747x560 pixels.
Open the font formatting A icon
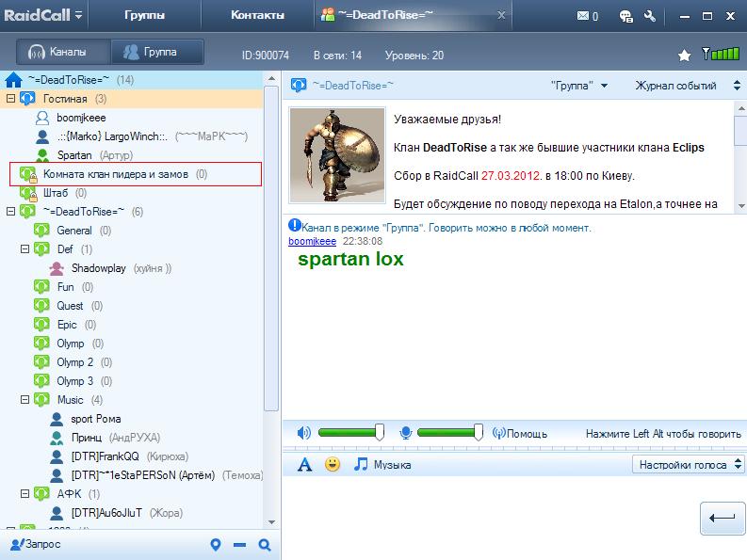[305, 464]
